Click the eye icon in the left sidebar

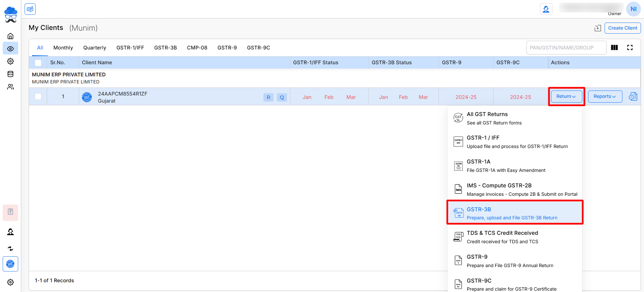point(10,49)
